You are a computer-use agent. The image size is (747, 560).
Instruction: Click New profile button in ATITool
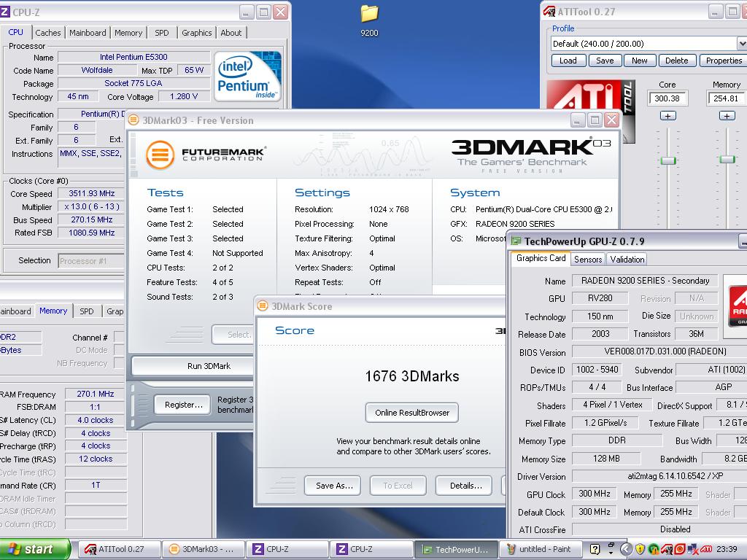tap(639, 61)
